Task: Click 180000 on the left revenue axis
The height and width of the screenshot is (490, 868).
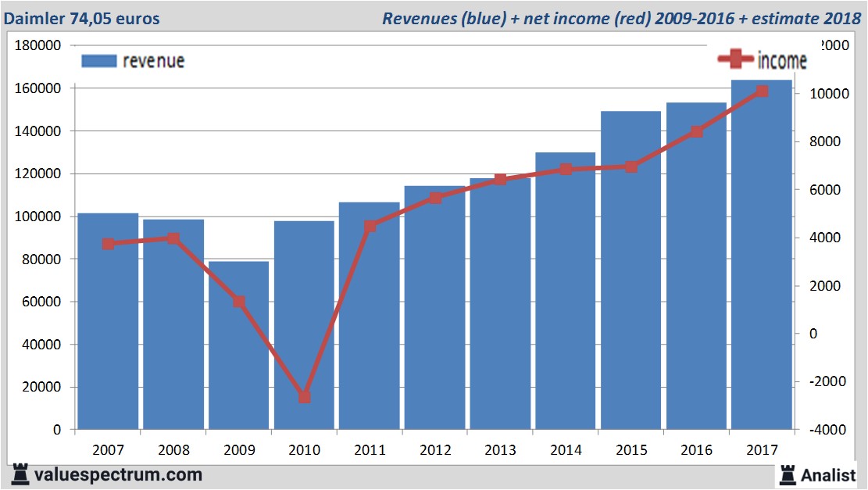Action: [38, 45]
